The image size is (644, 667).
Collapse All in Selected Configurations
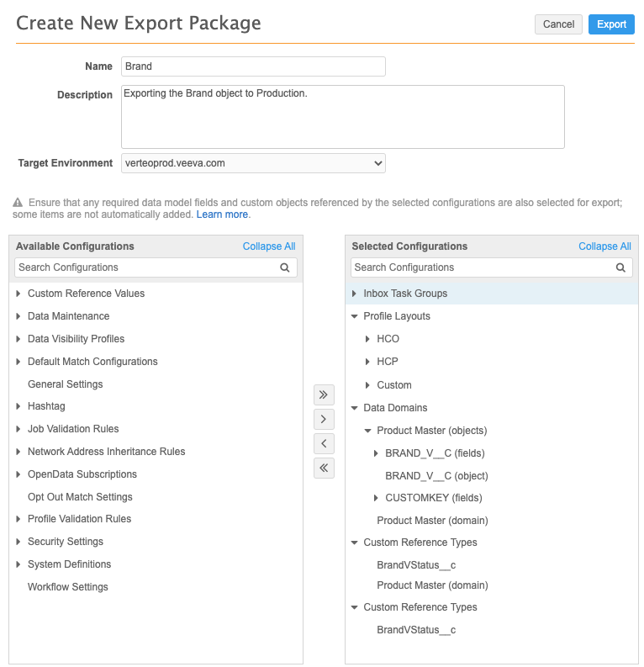(x=604, y=246)
